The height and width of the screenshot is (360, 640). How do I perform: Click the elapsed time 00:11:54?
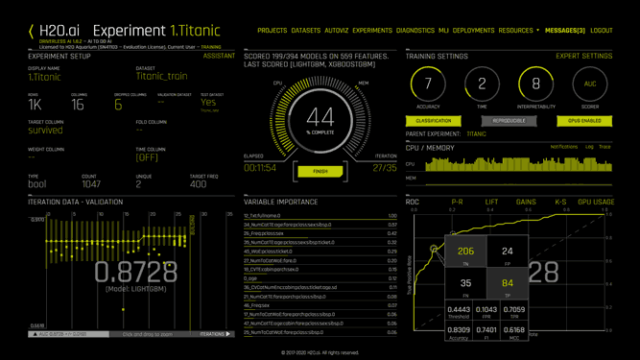[x=260, y=168]
